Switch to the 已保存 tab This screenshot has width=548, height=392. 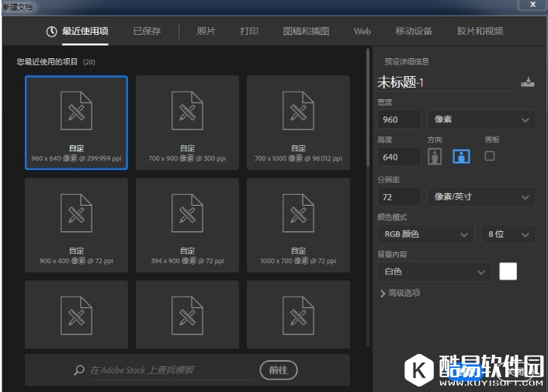point(147,32)
